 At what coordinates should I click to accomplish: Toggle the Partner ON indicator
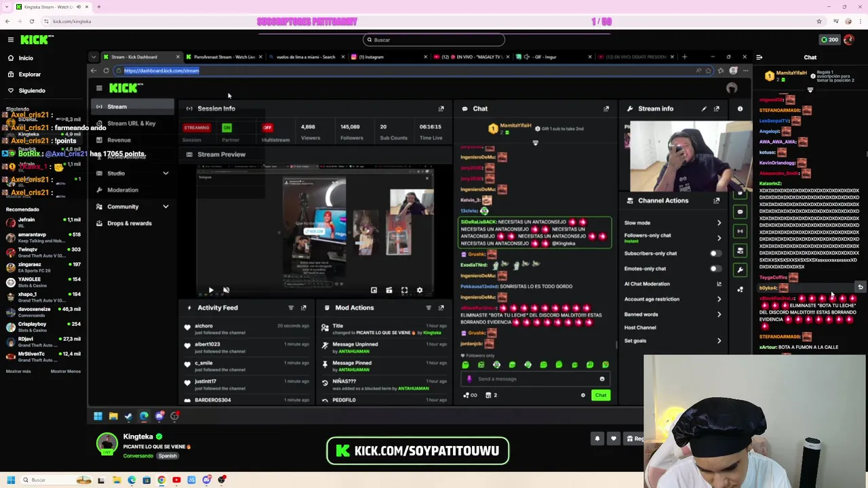point(226,127)
